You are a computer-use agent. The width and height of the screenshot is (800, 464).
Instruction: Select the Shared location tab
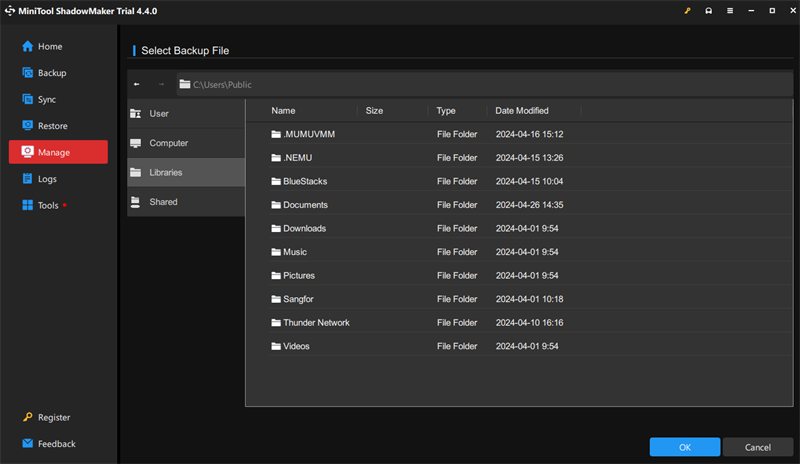click(186, 202)
